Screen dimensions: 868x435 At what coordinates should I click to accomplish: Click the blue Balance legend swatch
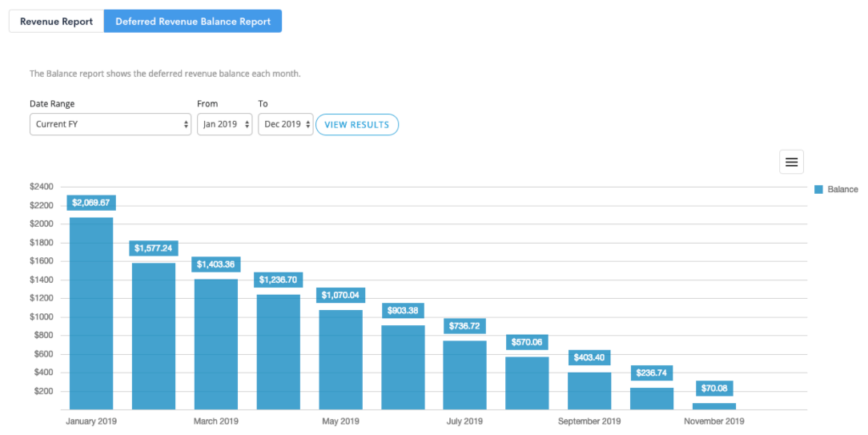[x=819, y=189]
